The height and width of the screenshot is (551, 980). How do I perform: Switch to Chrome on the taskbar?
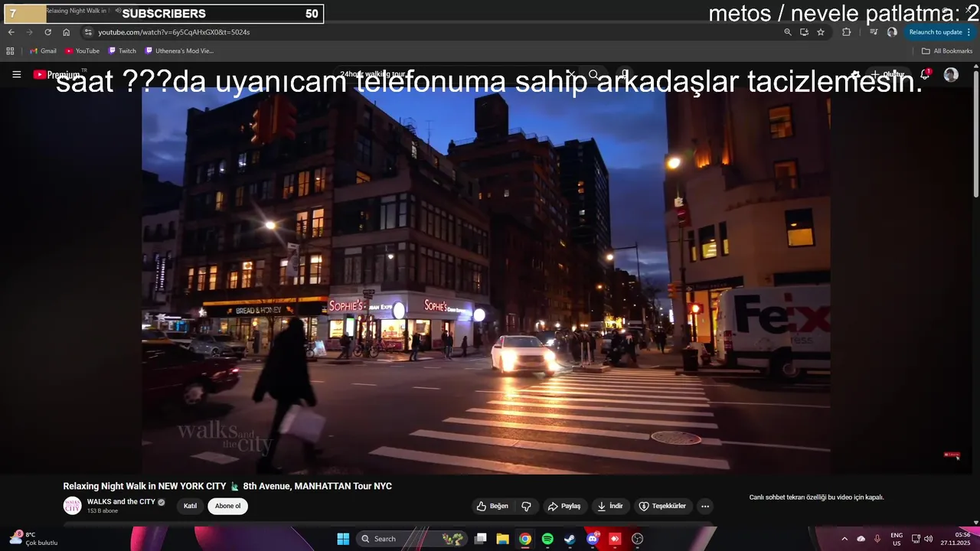(525, 539)
